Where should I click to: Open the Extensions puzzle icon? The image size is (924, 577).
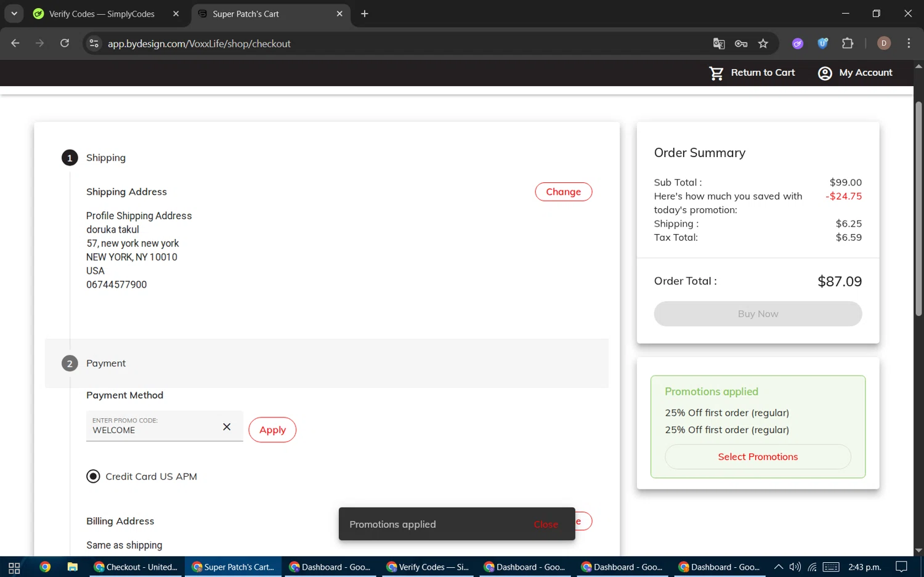[848, 43]
